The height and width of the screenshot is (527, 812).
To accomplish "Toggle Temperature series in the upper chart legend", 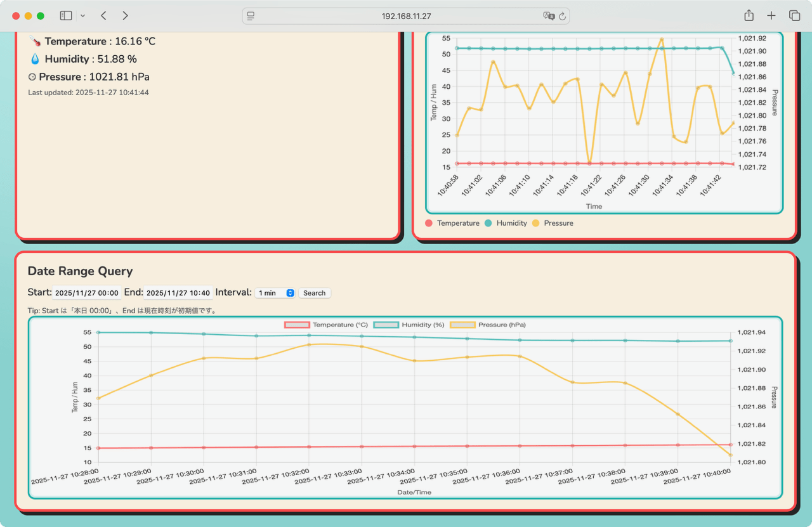I will click(452, 223).
